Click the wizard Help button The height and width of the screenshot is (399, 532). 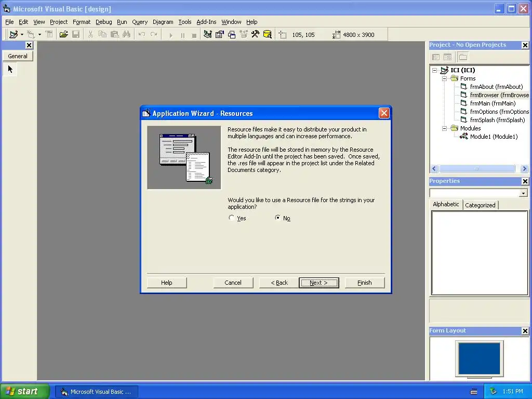click(167, 283)
